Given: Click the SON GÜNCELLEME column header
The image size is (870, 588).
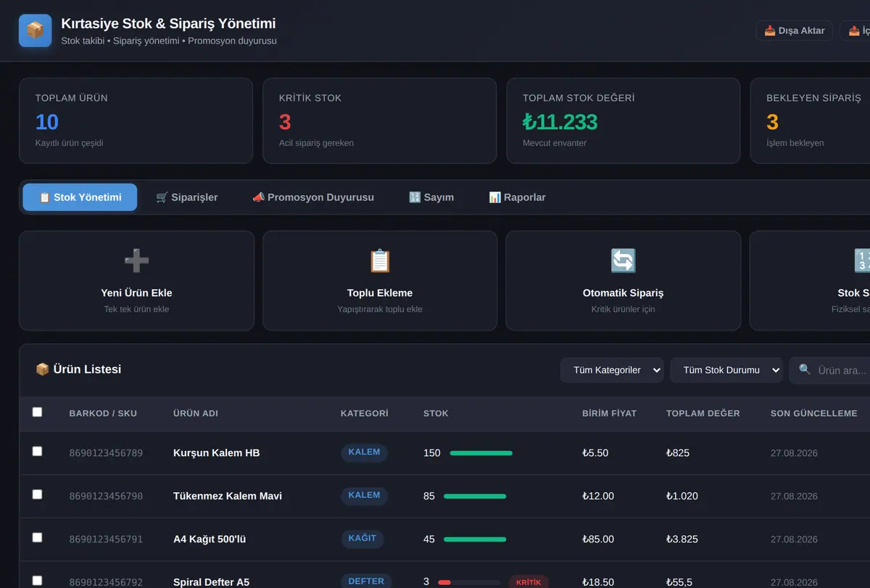Looking at the screenshot, I should 813,413.
